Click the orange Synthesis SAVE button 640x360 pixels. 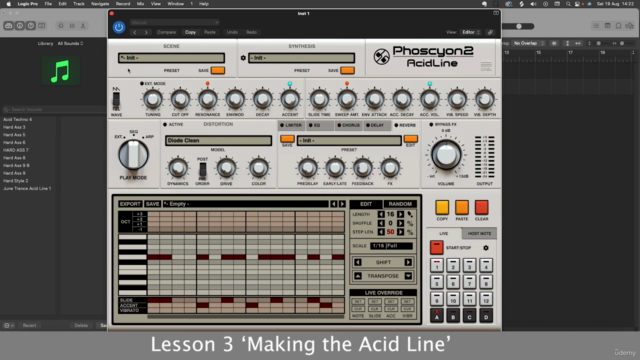pyautogui.click(x=347, y=70)
